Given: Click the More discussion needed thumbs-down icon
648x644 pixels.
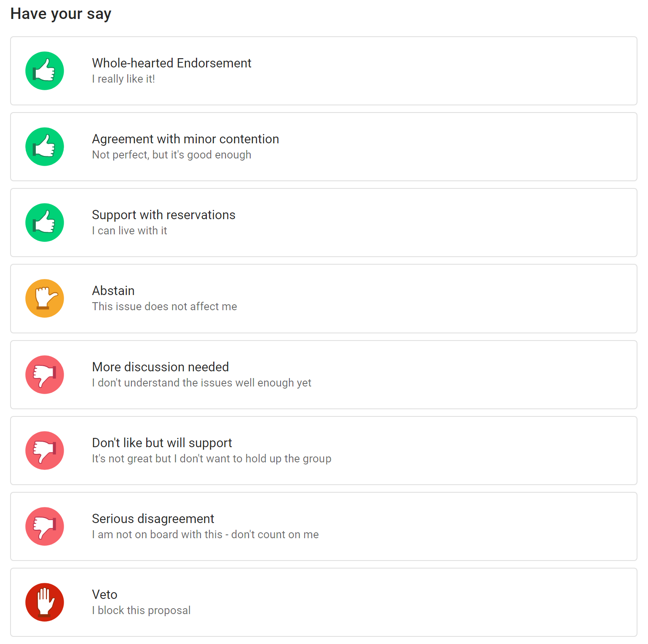Looking at the screenshot, I should (45, 375).
